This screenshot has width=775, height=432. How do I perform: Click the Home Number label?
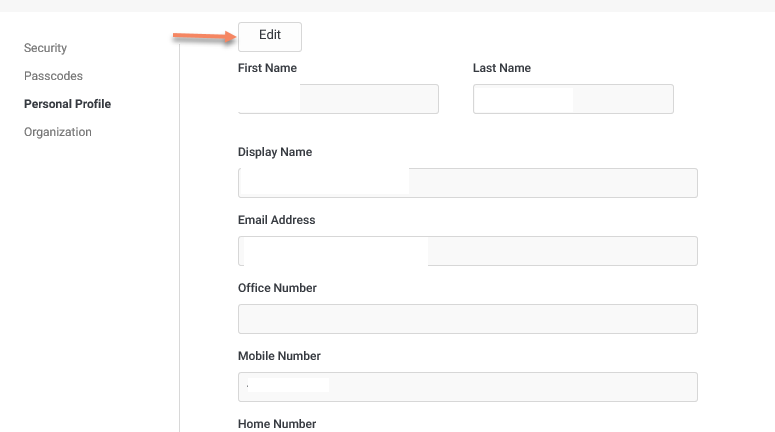pyautogui.click(x=277, y=424)
